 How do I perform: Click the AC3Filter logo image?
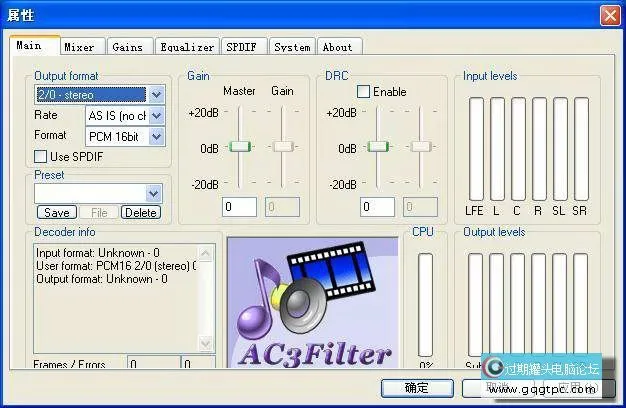click(x=312, y=304)
